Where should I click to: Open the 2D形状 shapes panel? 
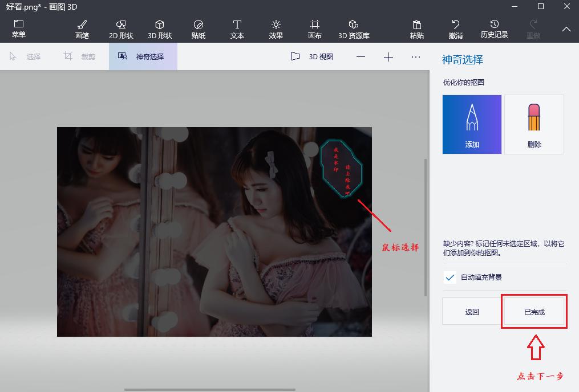click(x=120, y=27)
